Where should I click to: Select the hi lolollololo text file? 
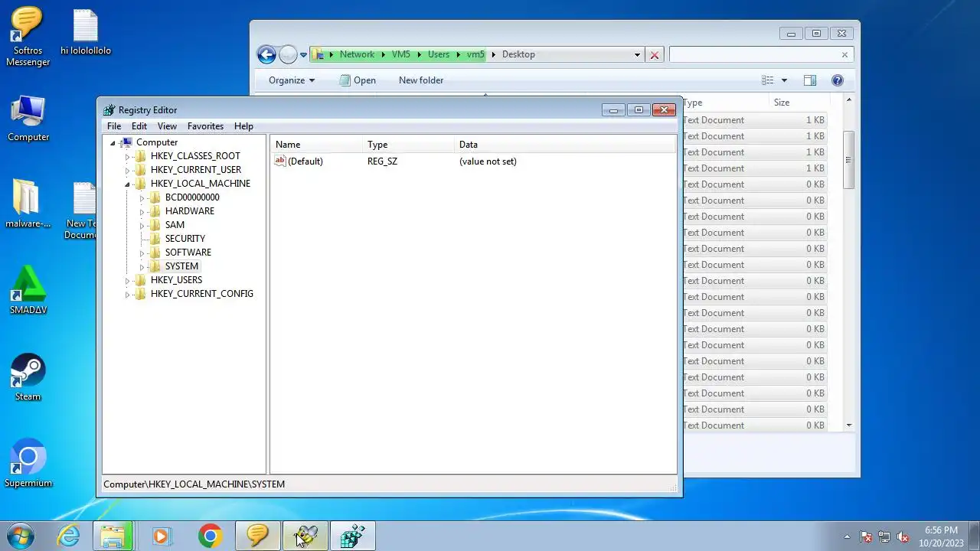click(x=86, y=33)
